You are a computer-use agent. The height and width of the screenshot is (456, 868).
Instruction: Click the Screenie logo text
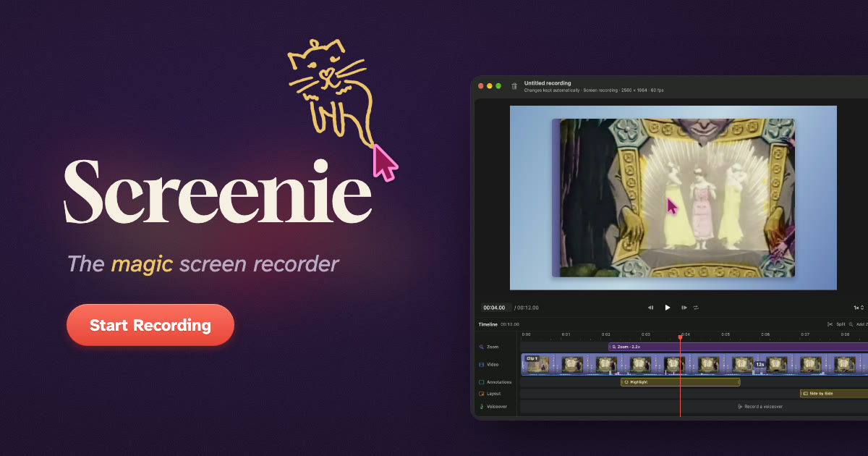click(x=218, y=192)
